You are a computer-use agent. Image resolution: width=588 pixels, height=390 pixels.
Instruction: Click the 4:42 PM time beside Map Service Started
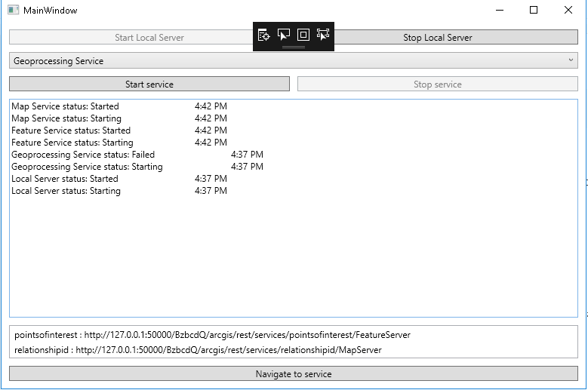tap(211, 106)
